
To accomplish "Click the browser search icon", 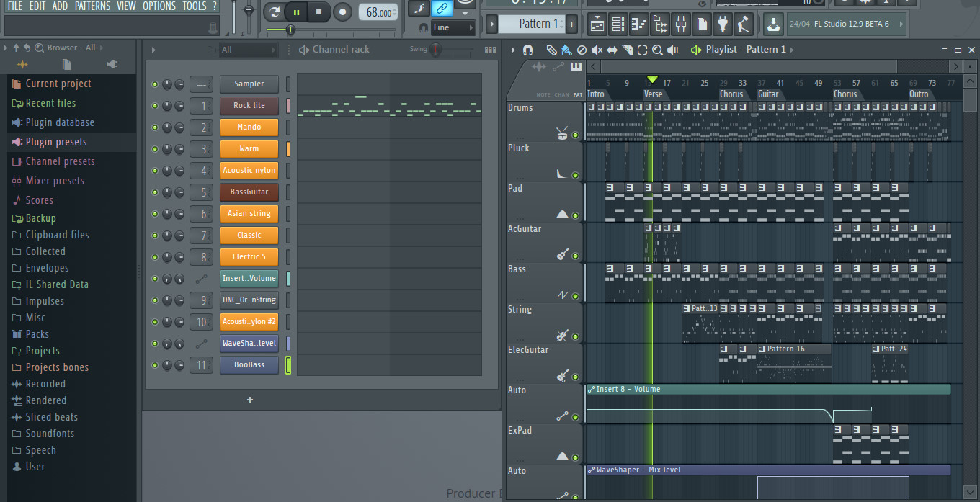I will tap(38, 48).
